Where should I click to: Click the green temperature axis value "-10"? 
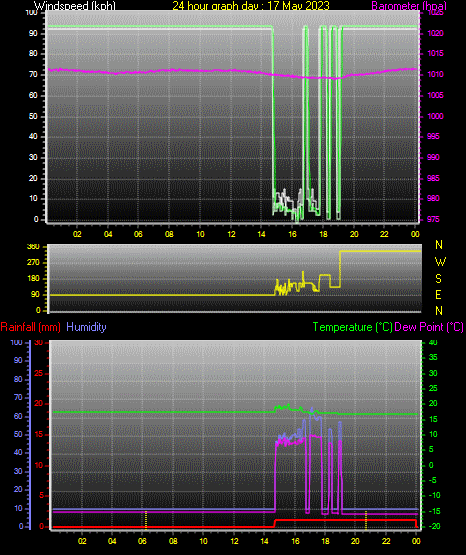434,495
